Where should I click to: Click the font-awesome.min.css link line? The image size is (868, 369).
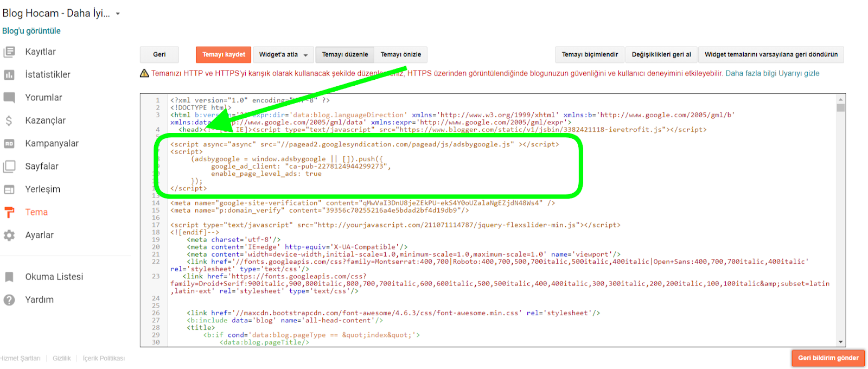point(393,313)
